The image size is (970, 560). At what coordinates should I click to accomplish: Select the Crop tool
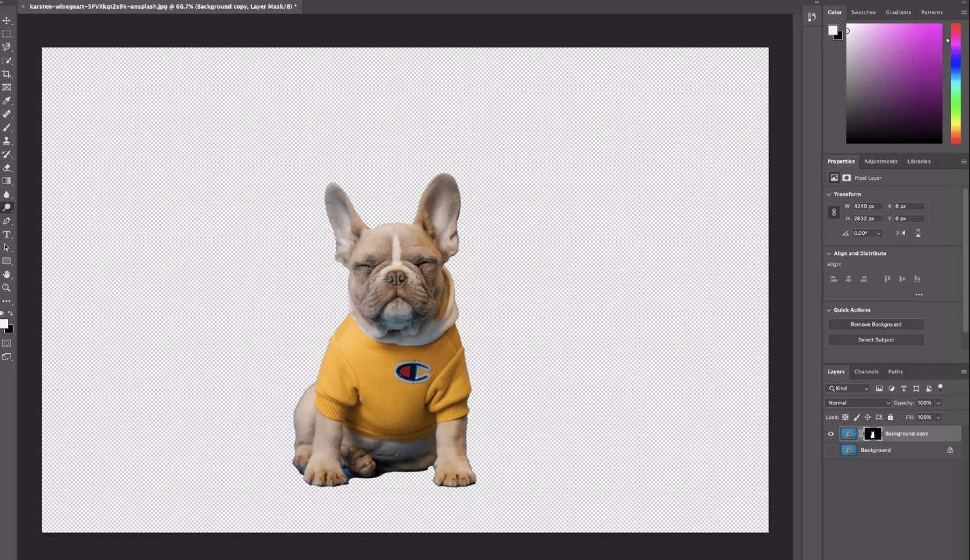[x=7, y=74]
